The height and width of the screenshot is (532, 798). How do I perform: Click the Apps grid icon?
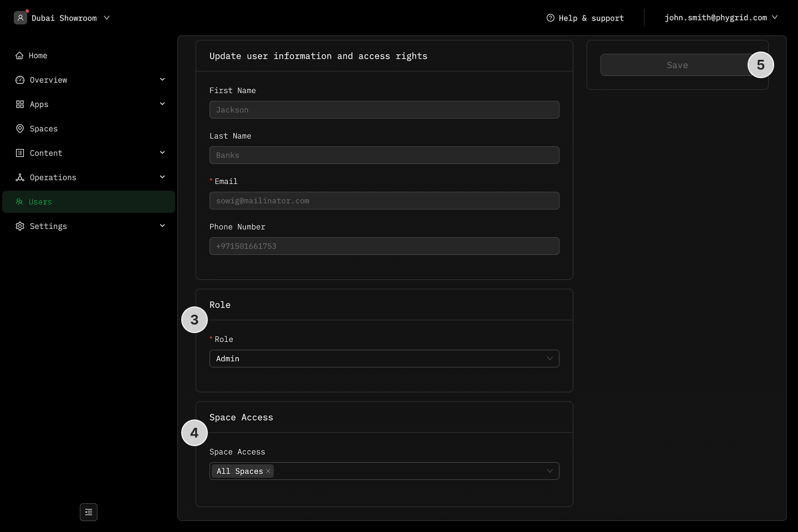[x=20, y=104]
